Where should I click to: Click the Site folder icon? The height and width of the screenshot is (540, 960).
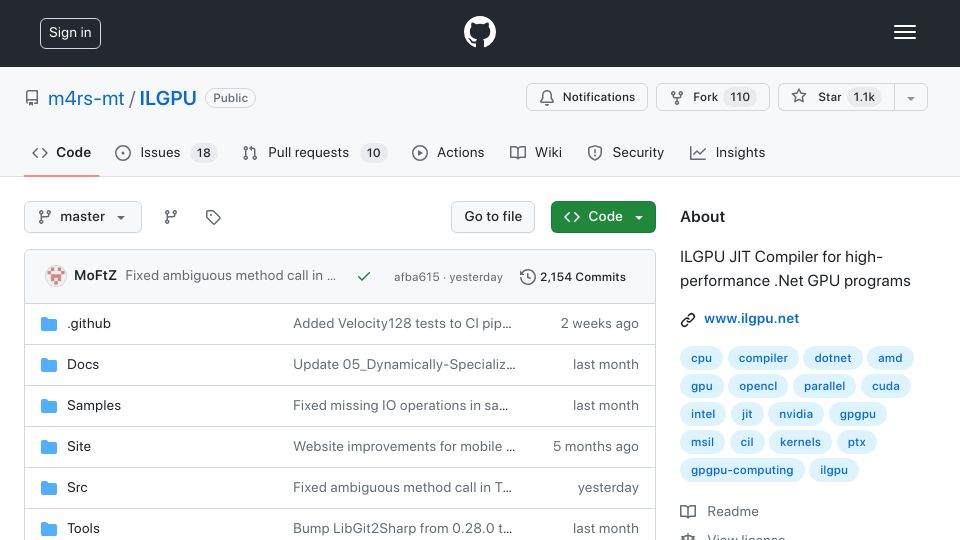49,447
